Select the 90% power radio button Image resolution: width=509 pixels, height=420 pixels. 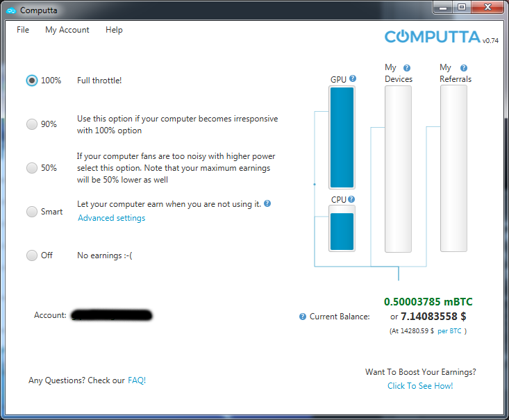(32, 124)
